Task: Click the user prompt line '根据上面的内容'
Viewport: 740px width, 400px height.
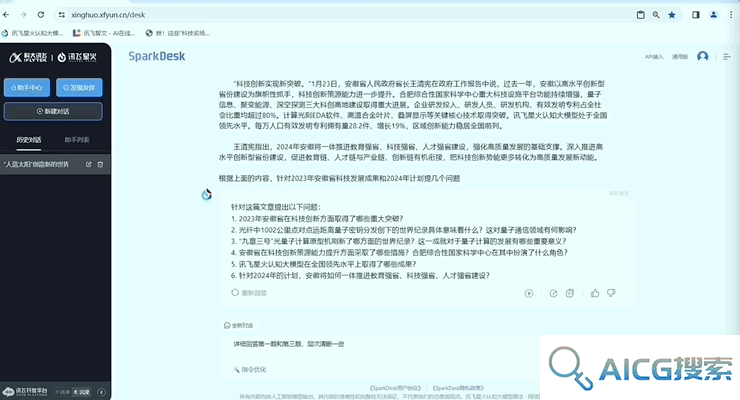Action: coord(339,178)
